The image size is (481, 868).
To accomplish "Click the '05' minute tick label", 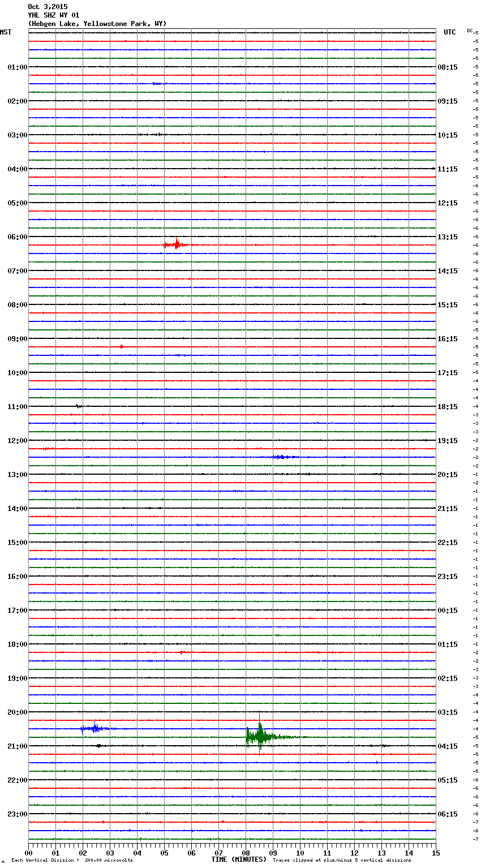I will coord(164,853).
